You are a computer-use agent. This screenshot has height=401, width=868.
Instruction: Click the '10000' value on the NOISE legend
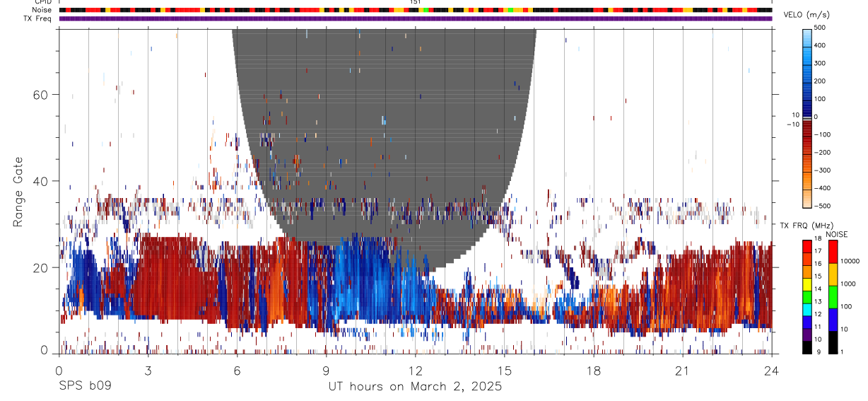coord(850,261)
